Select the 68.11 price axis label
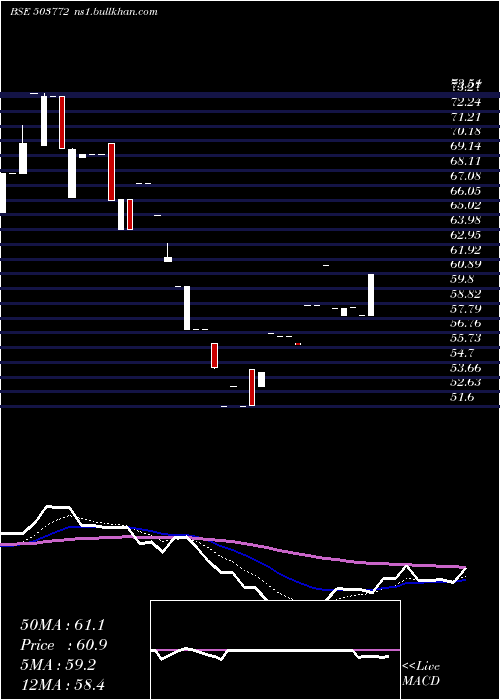Viewport: 500px width, 700px height. pyautogui.click(x=466, y=161)
